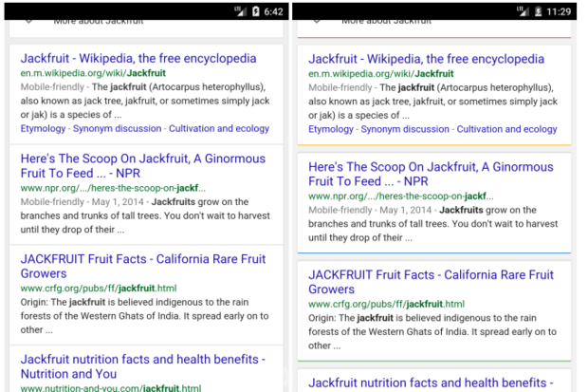Open the Jackfruit Wikipedia result on the 11:29 screen
This screenshot has width=588, height=392.
pos(427,60)
